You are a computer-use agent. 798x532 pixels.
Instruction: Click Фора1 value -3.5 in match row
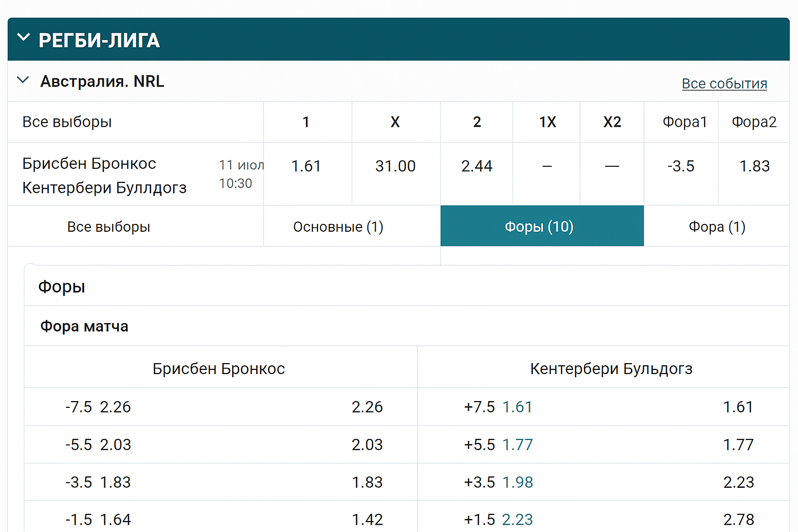click(681, 166)
